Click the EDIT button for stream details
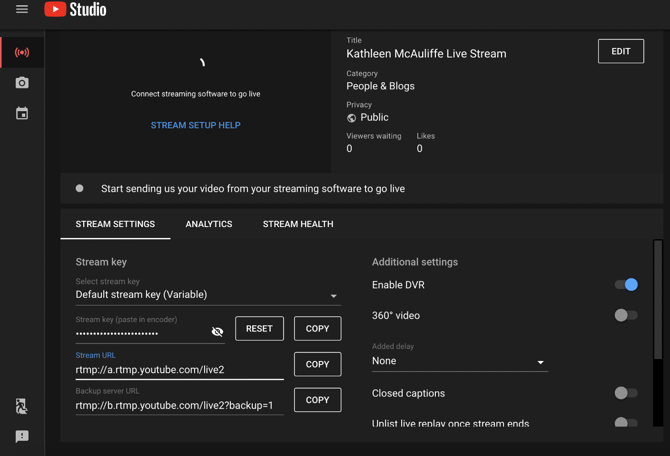The height and width of the screenshot is (456, 670). (620, 51)
